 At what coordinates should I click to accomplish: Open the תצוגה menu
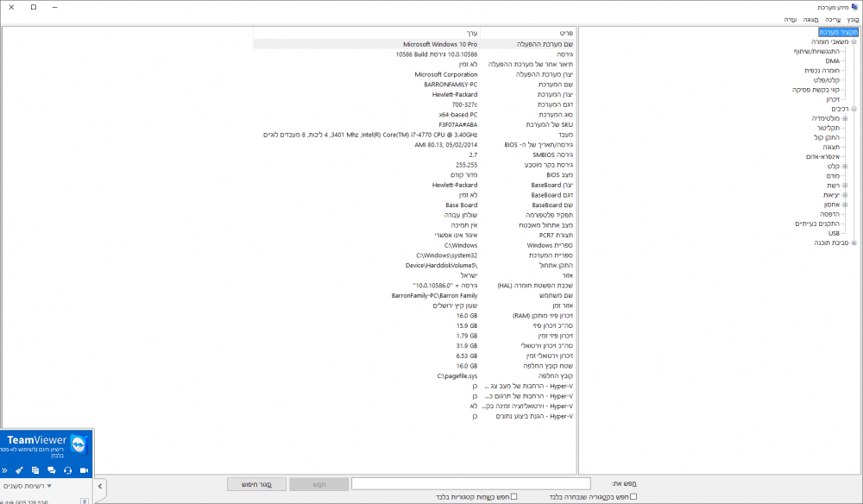pyautogui.click(x=810, y=20)
